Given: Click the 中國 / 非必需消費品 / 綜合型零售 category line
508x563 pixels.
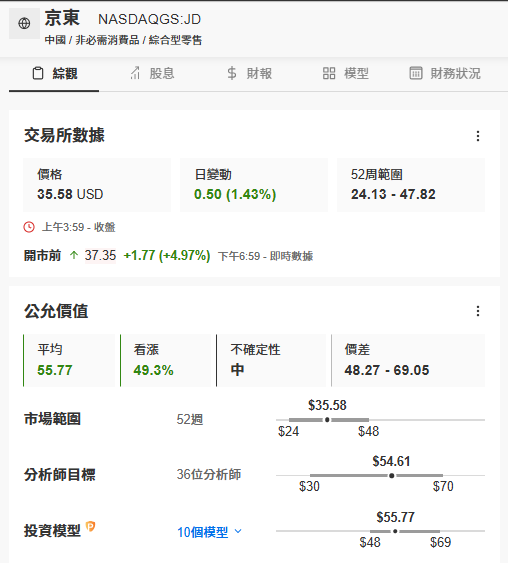Looking at the screenshot, I should pos(123,40).
